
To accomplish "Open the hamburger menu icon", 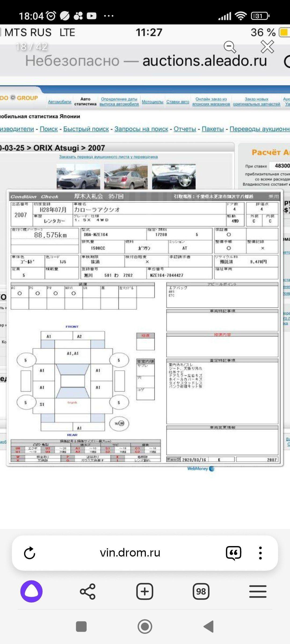I will point(258,591).
